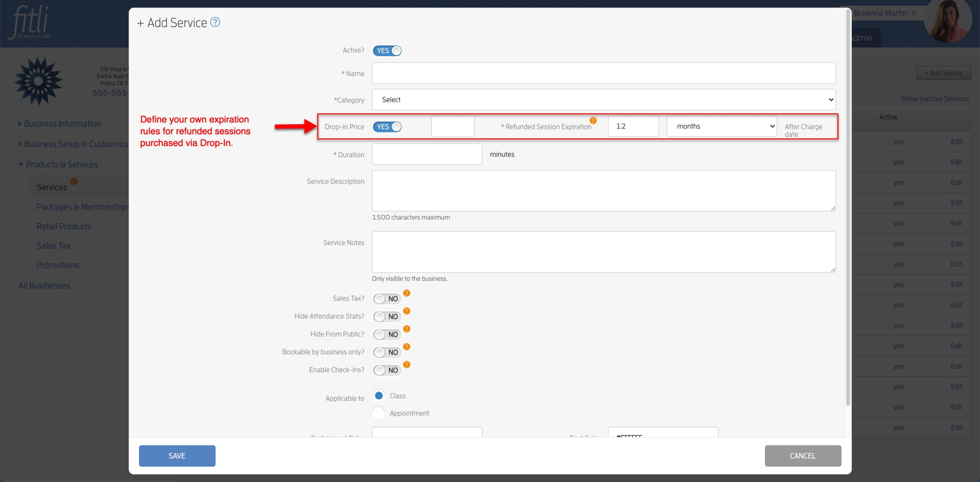Click the Services menu item
The image size is (980, 482).
coord(52,187)
